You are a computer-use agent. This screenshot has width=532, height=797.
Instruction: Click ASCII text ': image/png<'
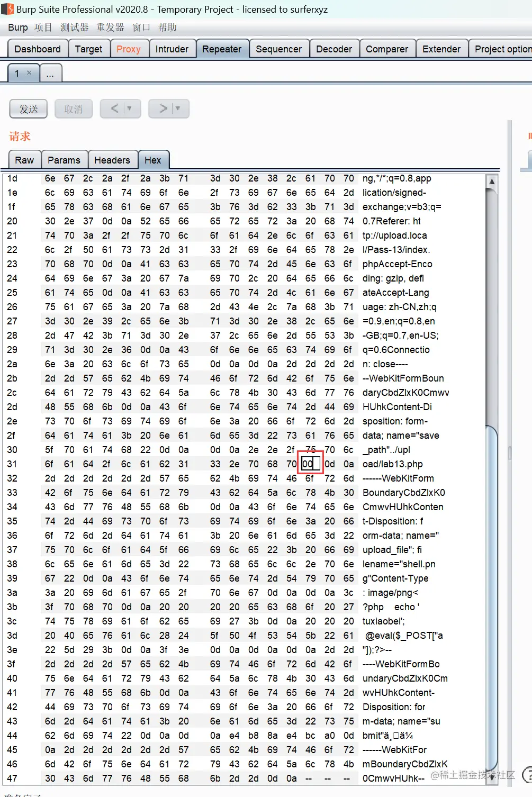click(x=390, y=593)
